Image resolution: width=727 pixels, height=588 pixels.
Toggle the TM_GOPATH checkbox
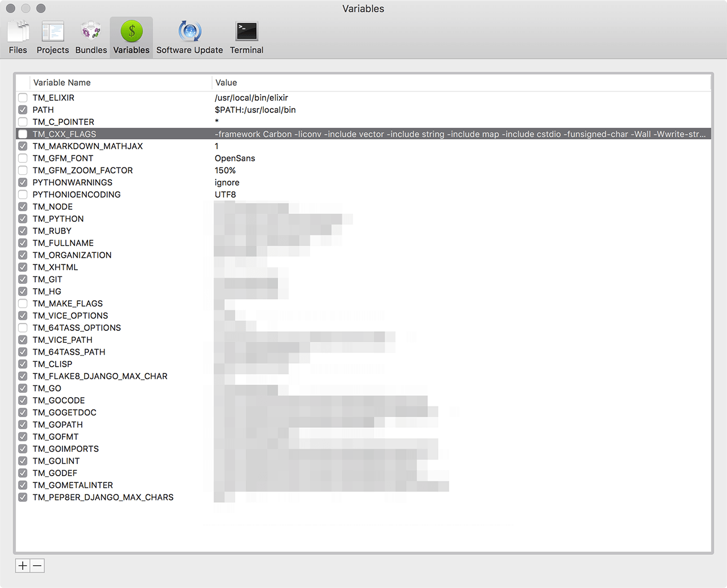(23, 425)
